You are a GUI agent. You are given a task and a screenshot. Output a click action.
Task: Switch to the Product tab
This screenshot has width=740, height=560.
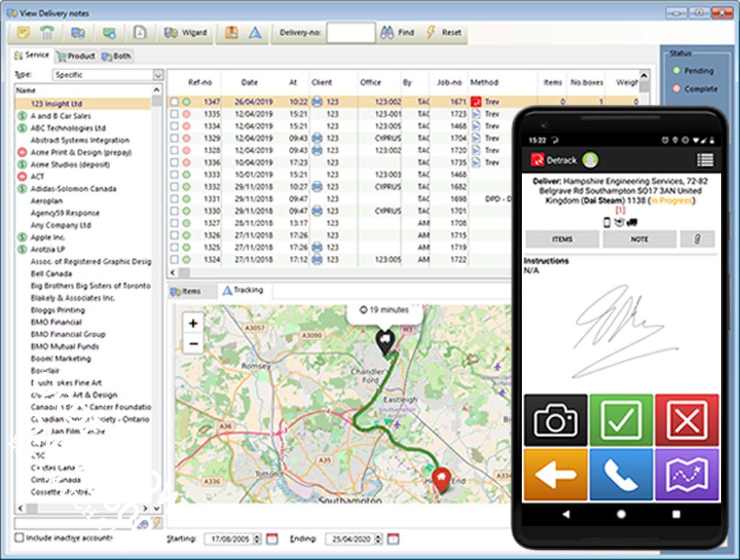pos(75,56)
